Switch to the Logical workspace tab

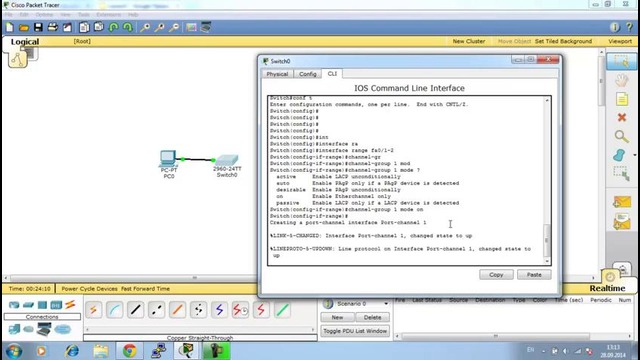(24, 42)
